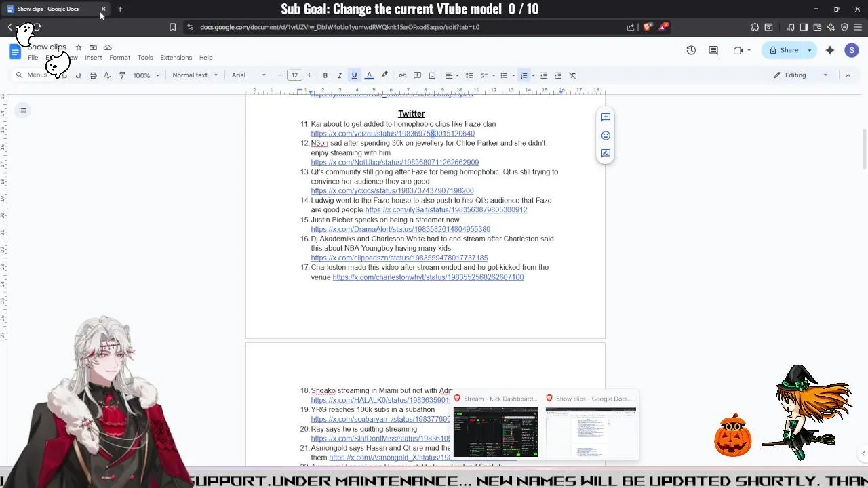Decrease the indent
The height and width of the screenshot is (488, 868).
pos(543,75)
